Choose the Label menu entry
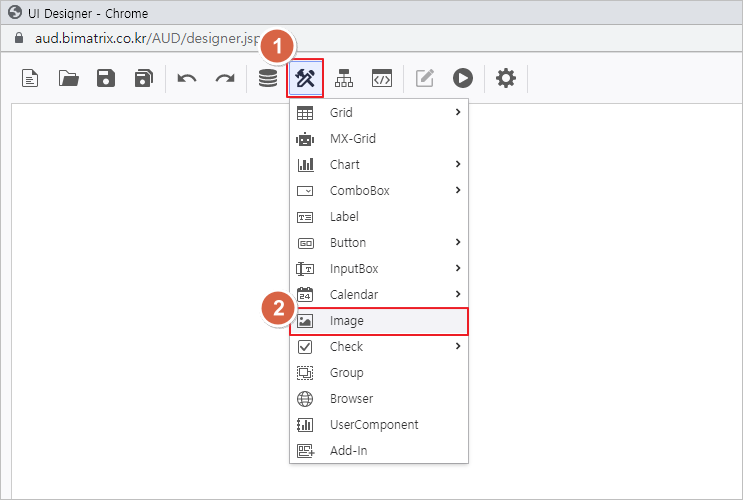 click(x=344, y=217)
